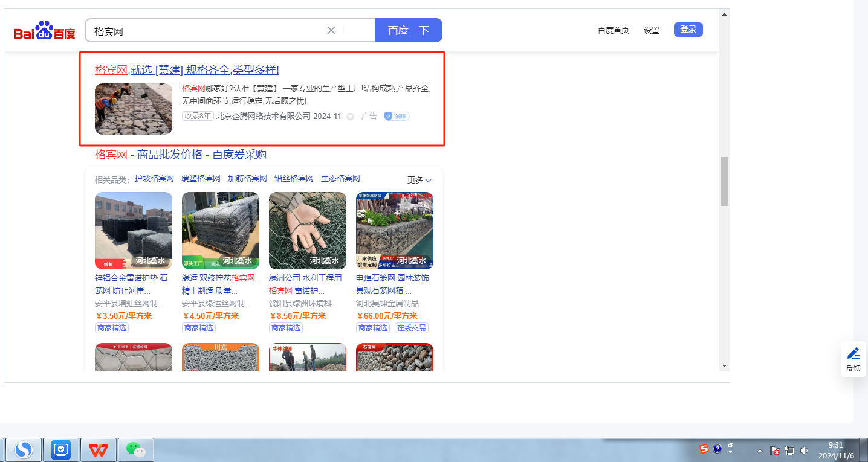Clear the search box with the X icon
The width and height of the screenshot is (868, 462).
(x=331, y=30)
